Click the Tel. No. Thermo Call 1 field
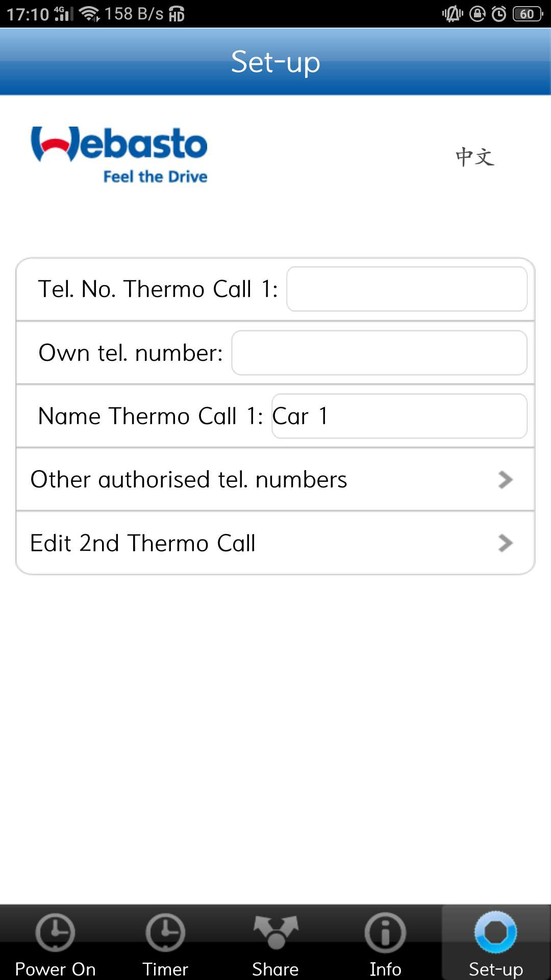The height and width of the screenshot is (980, 551). tap(407, 289)
